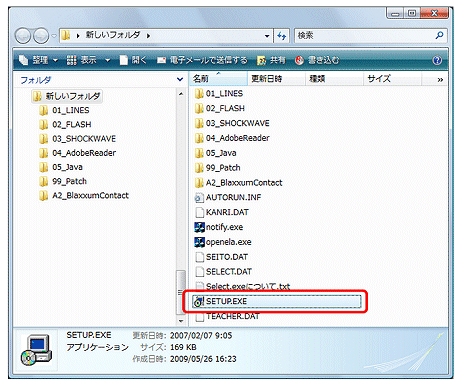The image size is (460, 385).
Task: Click the Back navigation arrow button
Action: tap(23, 36)
